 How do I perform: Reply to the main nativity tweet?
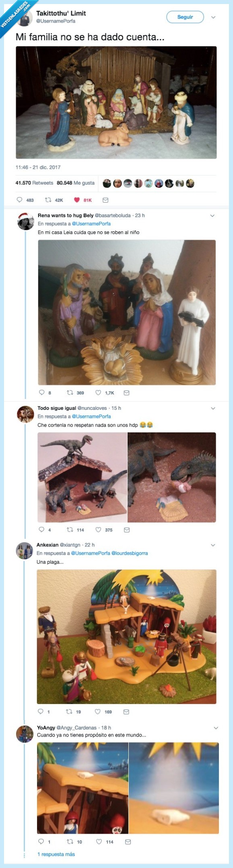(x=20, y=199)
